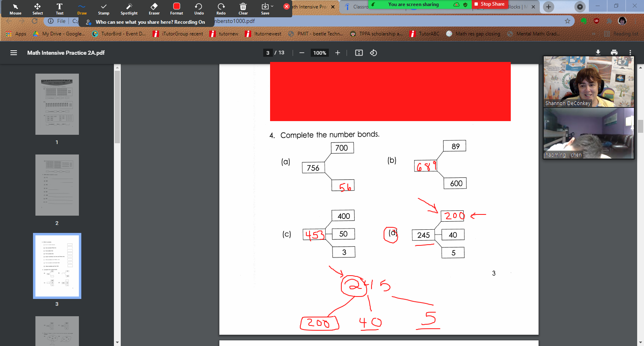
Task: Rotate the PDF counterclockwise
Action: pyautogui.click(x=374, y=53)
